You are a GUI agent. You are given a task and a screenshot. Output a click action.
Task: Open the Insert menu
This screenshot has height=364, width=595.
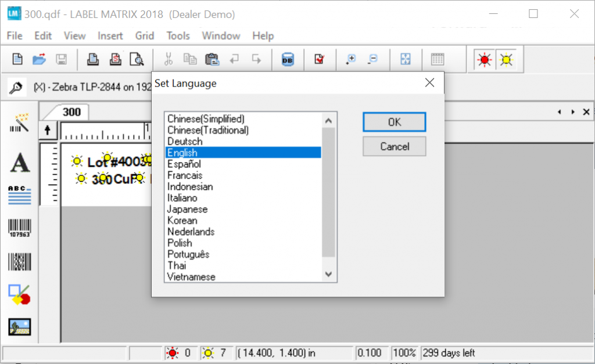coord(110,35)
